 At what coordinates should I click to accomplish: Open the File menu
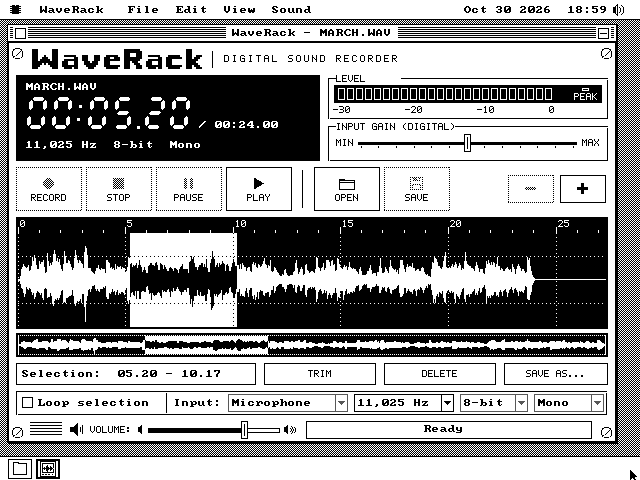tap(143, 9)
